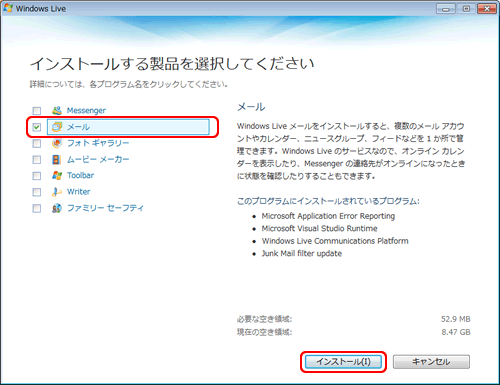Show details for ムービー メーカー
The height and width of the screenshot is (385, 500).
(x=98, y=159)
